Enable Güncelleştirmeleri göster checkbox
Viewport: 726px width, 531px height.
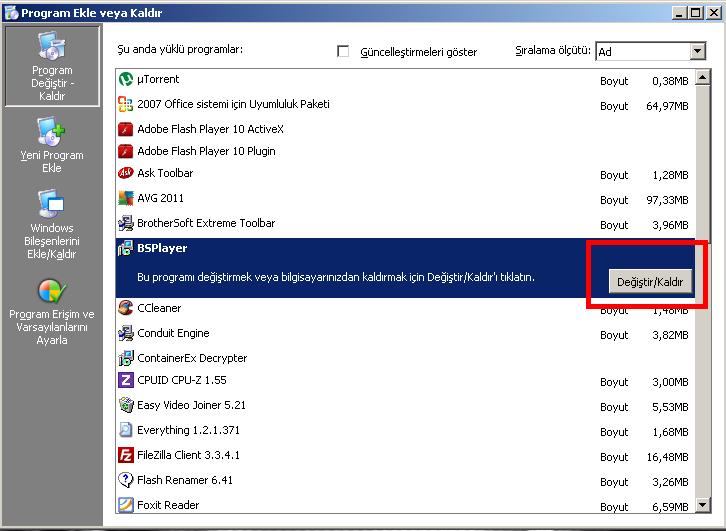click(x=343, y=51)
